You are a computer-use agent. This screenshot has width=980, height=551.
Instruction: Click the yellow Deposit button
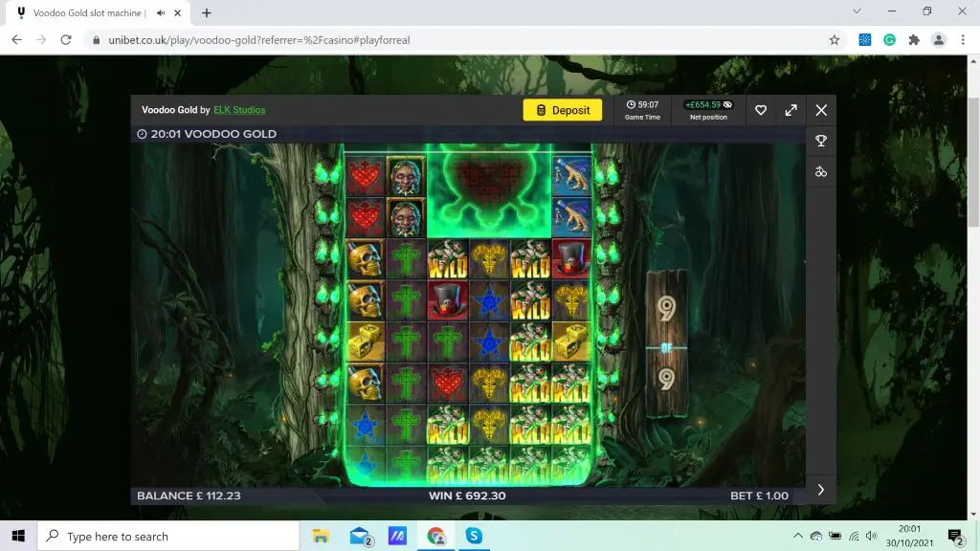[563, 110]
